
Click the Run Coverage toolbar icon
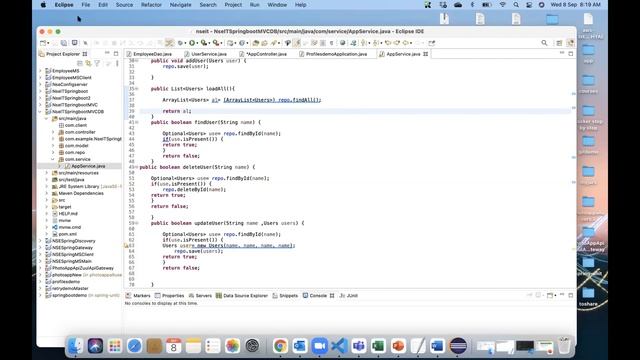204,43
